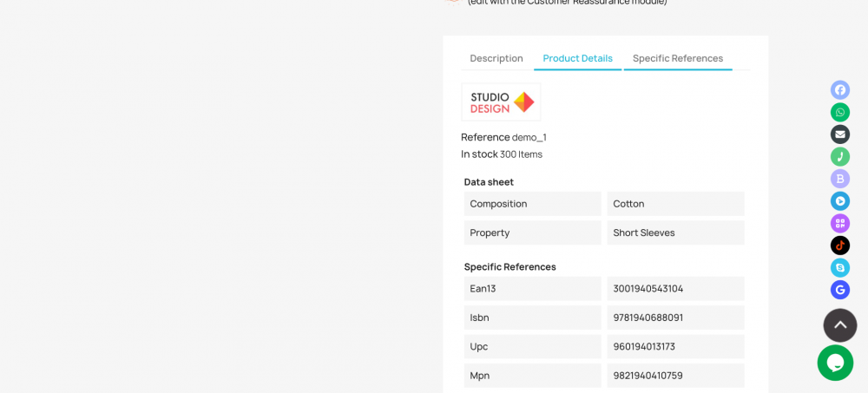This screenshot has height=393, width=868.
Task: Open the Specific References tab
Action: click(x=678, y=58)
